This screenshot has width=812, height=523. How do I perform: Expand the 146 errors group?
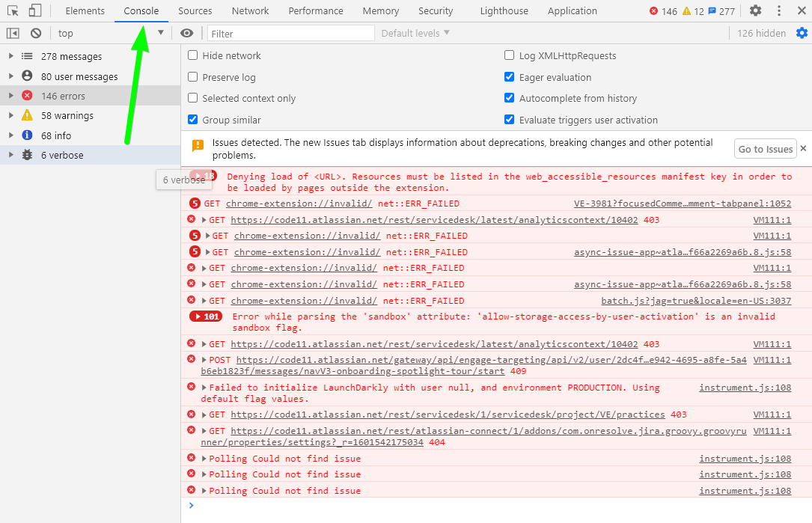click(x=11, y=95)
